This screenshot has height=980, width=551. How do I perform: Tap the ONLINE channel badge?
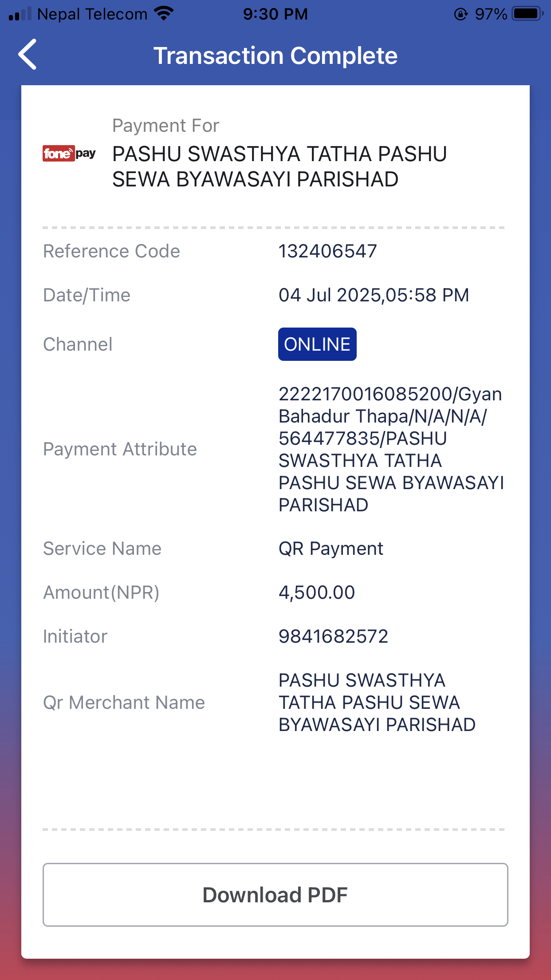coord(317,344)
